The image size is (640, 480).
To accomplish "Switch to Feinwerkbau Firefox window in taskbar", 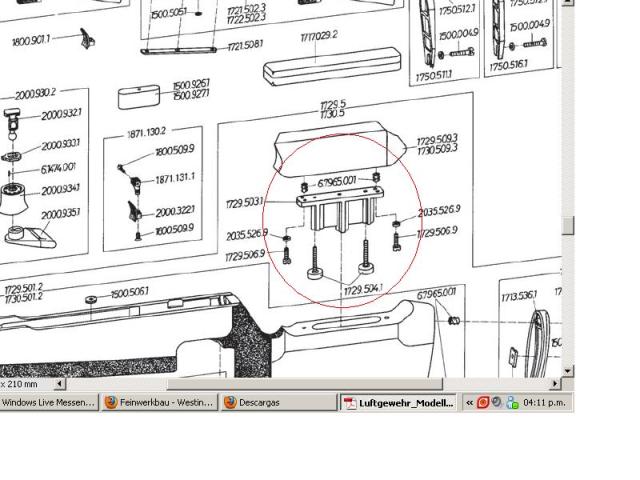I will tap(159, 403).
